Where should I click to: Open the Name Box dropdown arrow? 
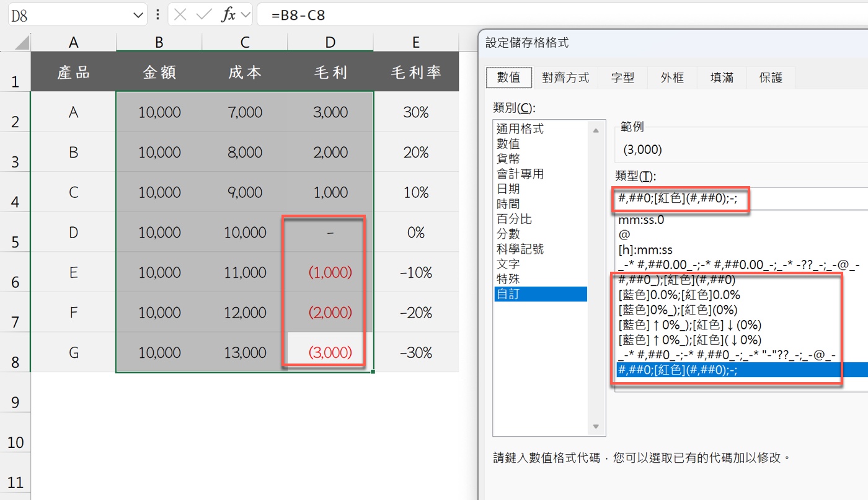tap(138, 15)
